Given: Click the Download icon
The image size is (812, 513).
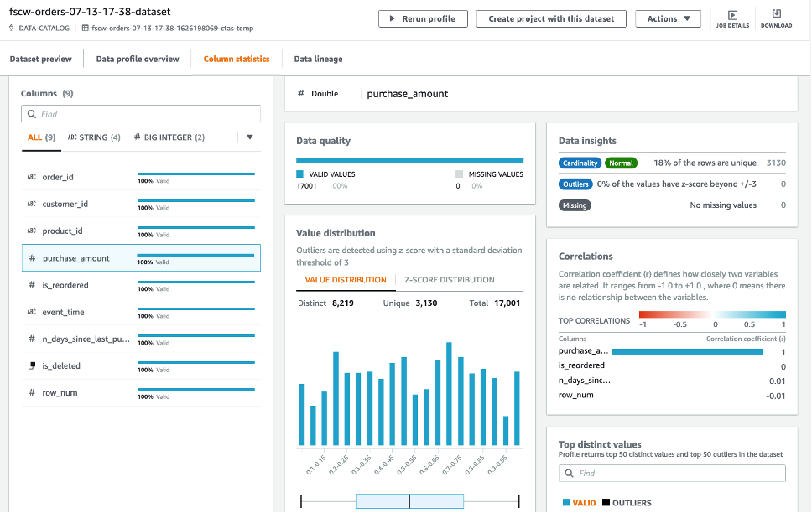Looking at the screenshot, I should (776, 14).
